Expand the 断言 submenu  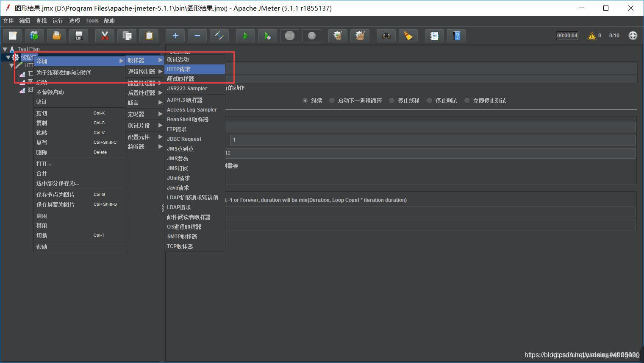click(x=145, y=103)
